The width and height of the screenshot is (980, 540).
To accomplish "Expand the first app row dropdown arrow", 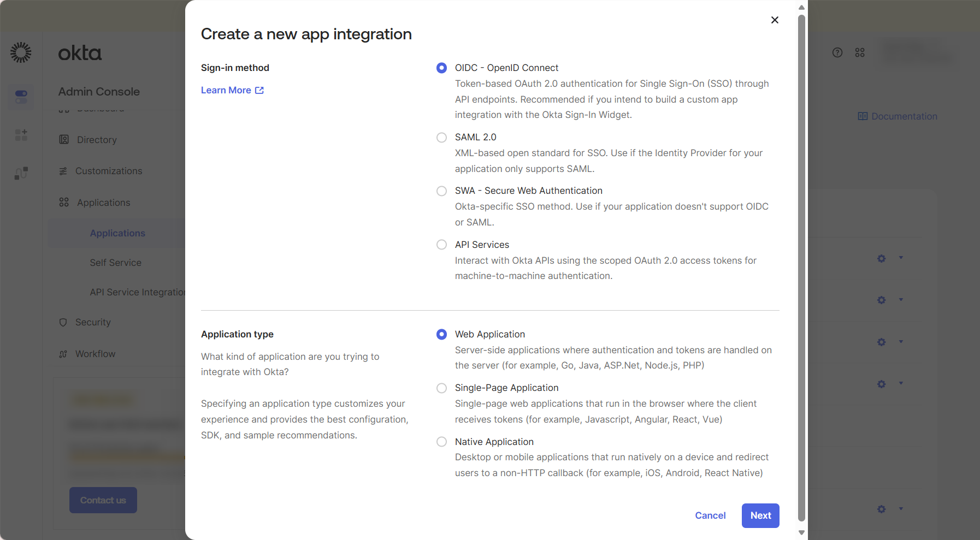I will (901, 258).
